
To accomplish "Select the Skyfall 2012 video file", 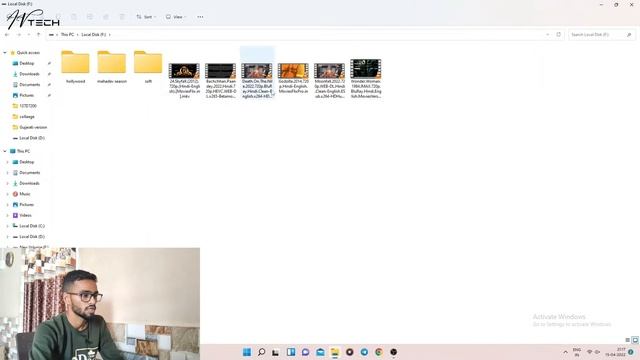I will pyautogui.click(x=184, y=80).
